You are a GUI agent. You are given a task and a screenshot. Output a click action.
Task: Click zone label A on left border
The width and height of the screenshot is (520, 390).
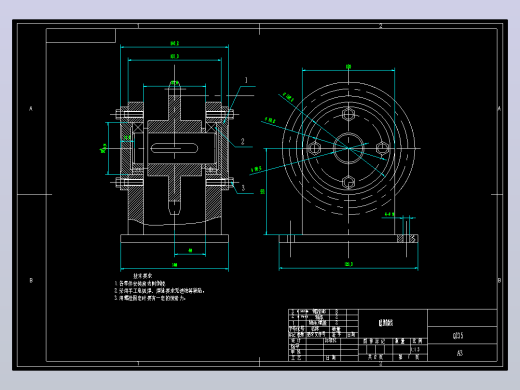31,109
